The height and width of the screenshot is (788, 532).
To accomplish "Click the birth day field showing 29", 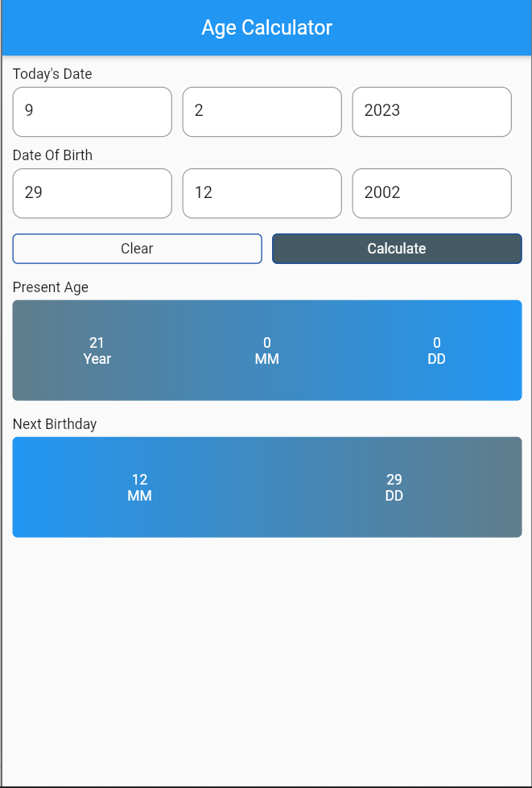I will 92,193.
